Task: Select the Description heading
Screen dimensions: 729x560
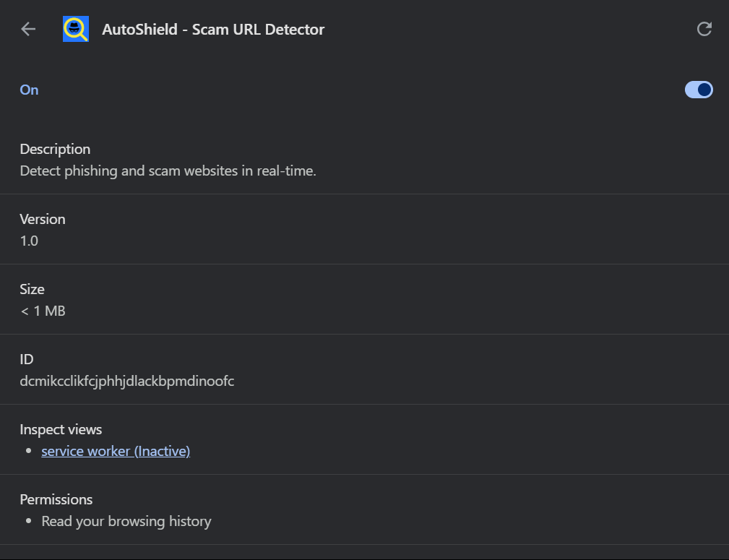Action: pos(55,149)
